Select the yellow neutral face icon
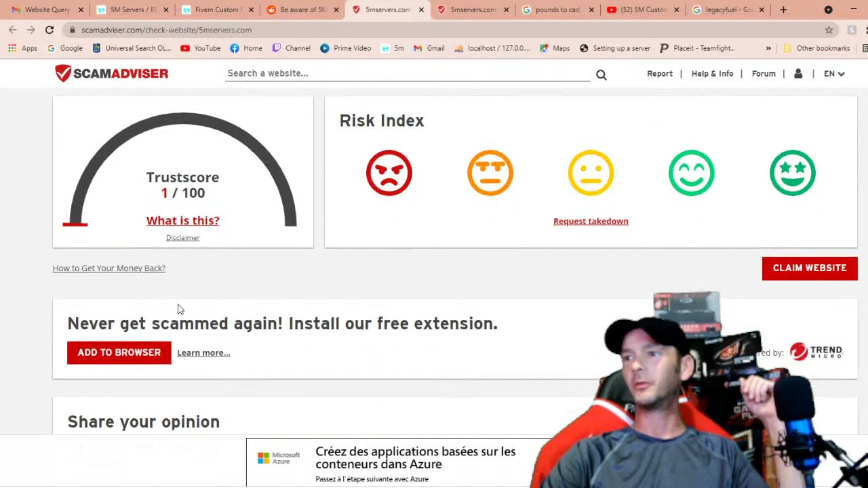Screen dimensions: 868x488 click(591, 173)
